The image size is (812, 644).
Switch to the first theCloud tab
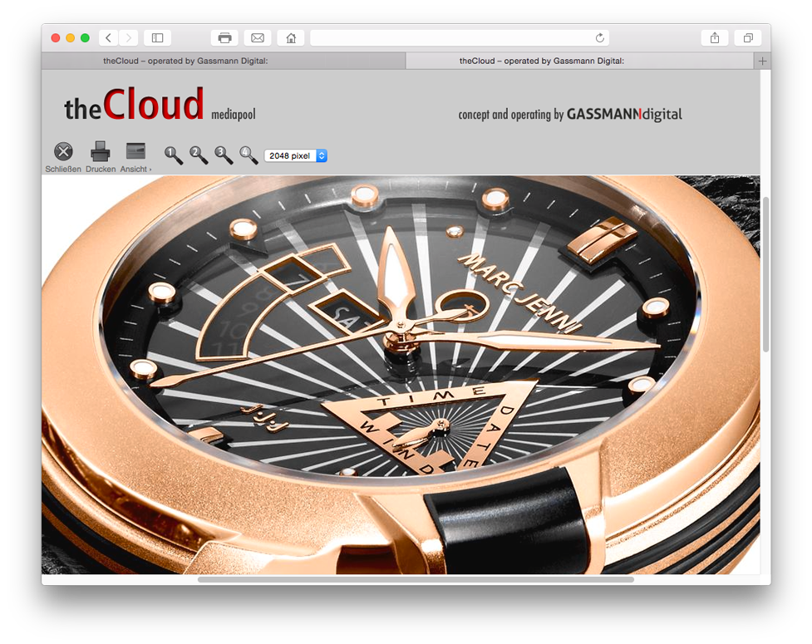tap(224, 61)
